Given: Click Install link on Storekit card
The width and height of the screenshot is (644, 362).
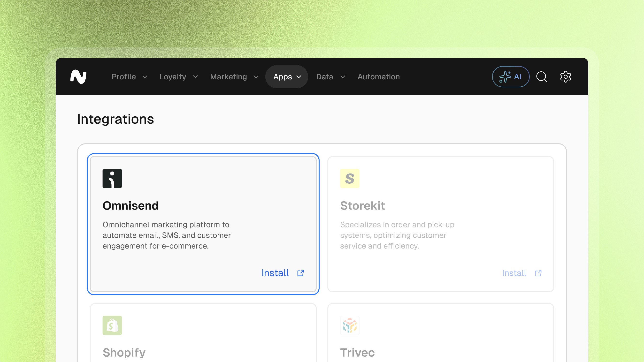Looking at the screenshot, I should [514, 273].
